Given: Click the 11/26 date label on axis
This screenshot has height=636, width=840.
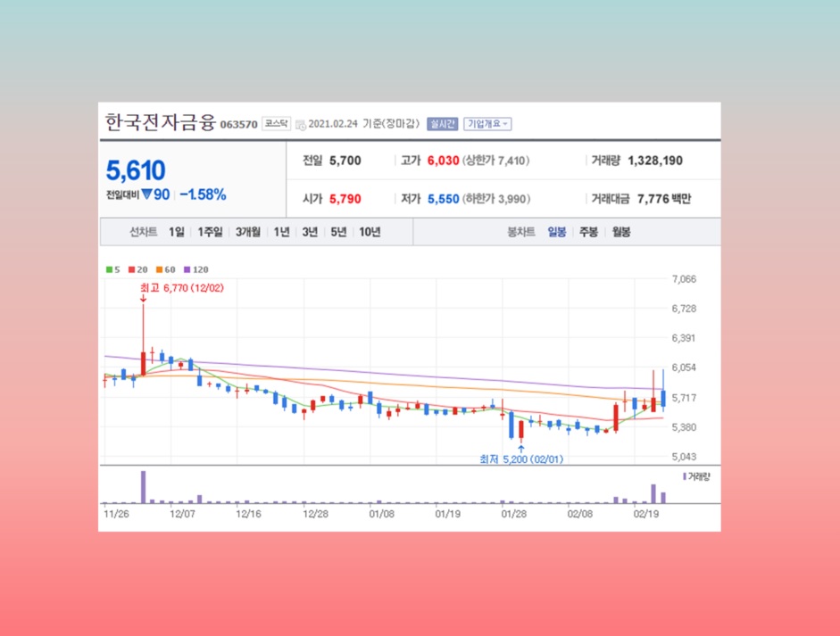Looking at the screenshot, I should coord(116,514).
